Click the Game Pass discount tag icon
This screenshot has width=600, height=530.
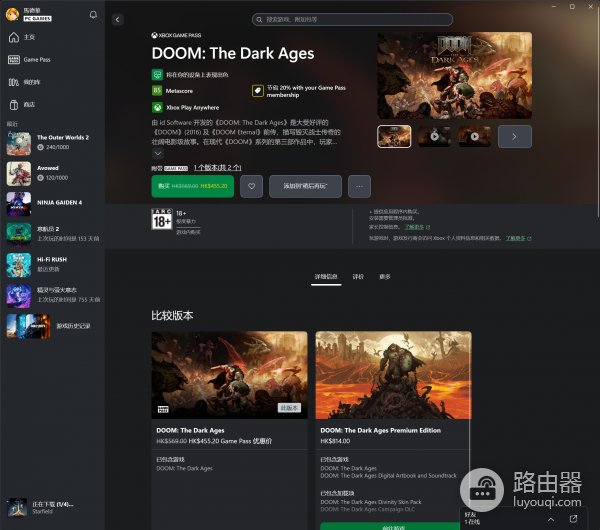(258, 91)
